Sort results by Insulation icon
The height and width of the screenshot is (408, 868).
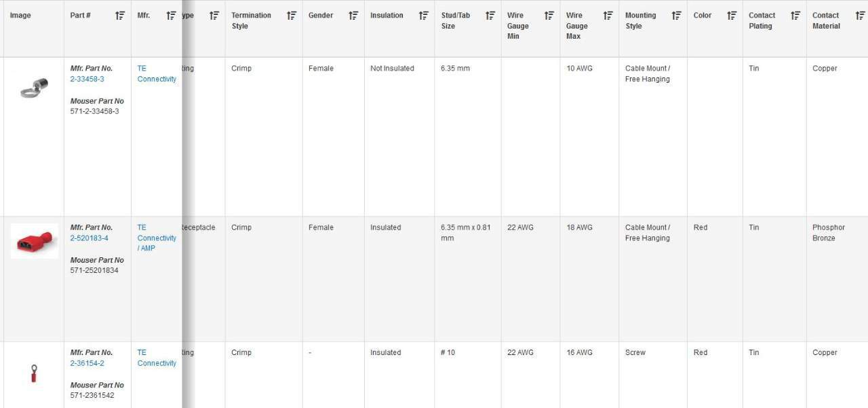click(x=423, y=16)
